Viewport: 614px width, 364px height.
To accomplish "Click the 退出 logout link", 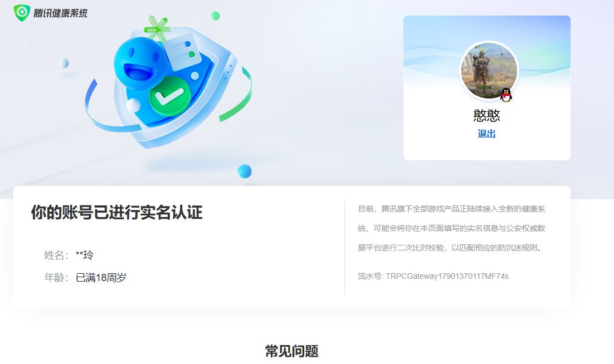I will pos(487,134).
